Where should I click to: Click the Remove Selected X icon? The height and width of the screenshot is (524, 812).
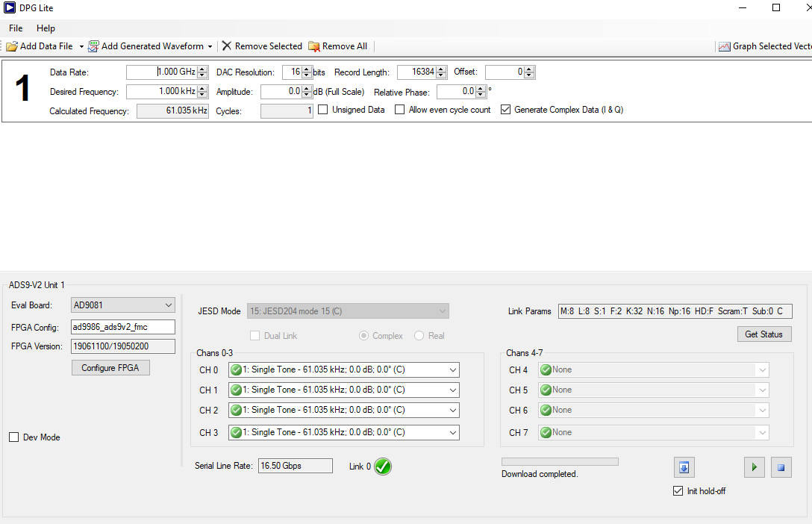point(227,46)
